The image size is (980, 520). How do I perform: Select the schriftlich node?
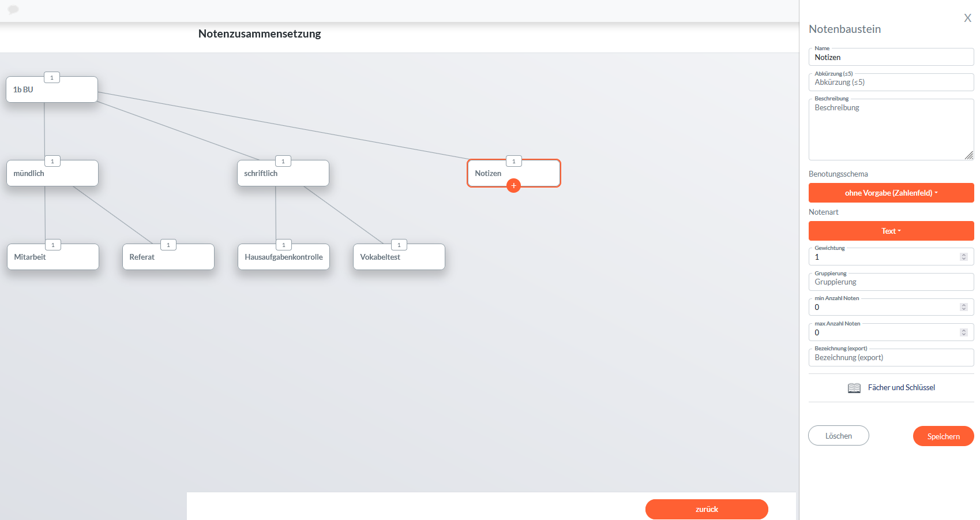283,174
